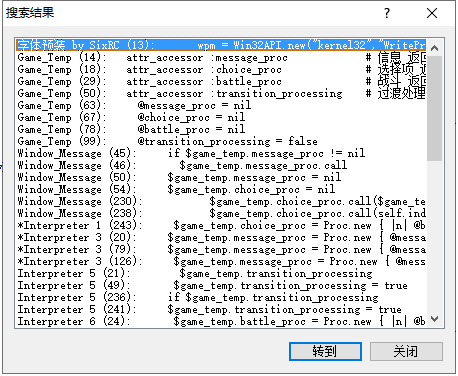Select *Interpreter 1 (243) result row
The image size is (458, 376).
221,225
